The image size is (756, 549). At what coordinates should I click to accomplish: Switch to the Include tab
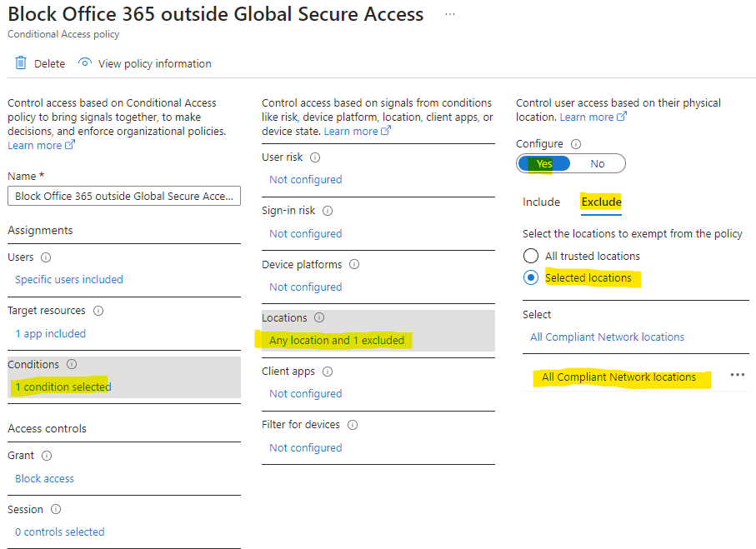542,202
